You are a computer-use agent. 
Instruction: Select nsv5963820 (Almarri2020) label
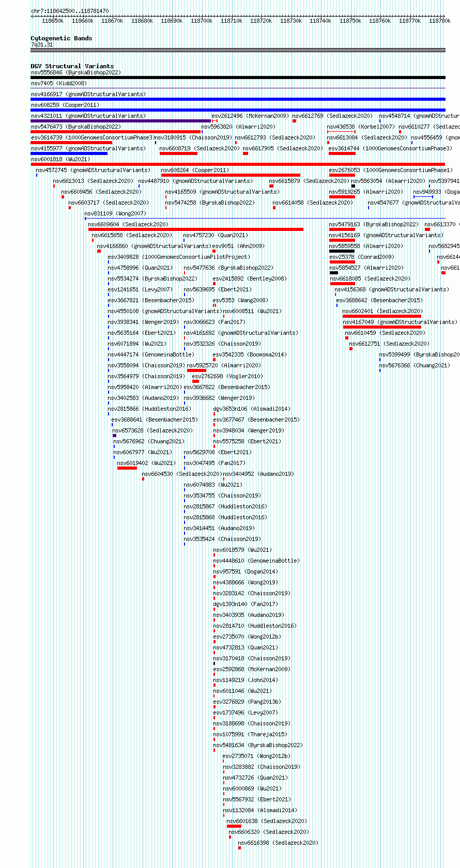pos(238,127)
